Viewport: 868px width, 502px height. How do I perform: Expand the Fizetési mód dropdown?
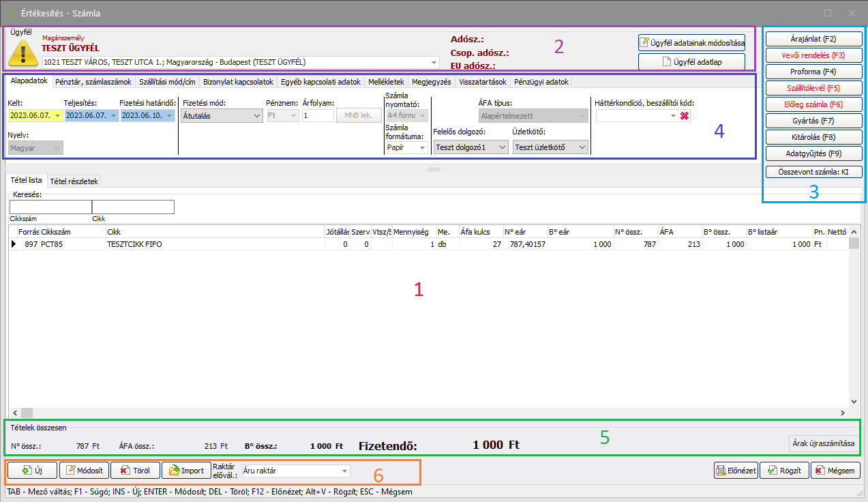[256, 116]
